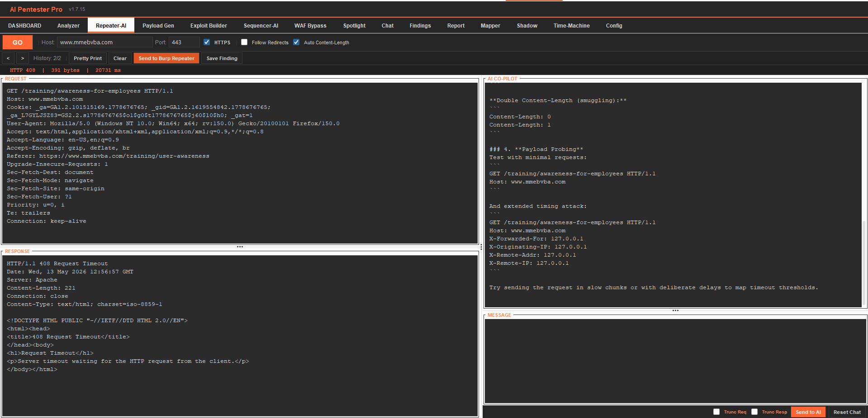Edit the Host field www.mmebvba.com
This screenshot has width=868, height=418.
coord(104,42)
